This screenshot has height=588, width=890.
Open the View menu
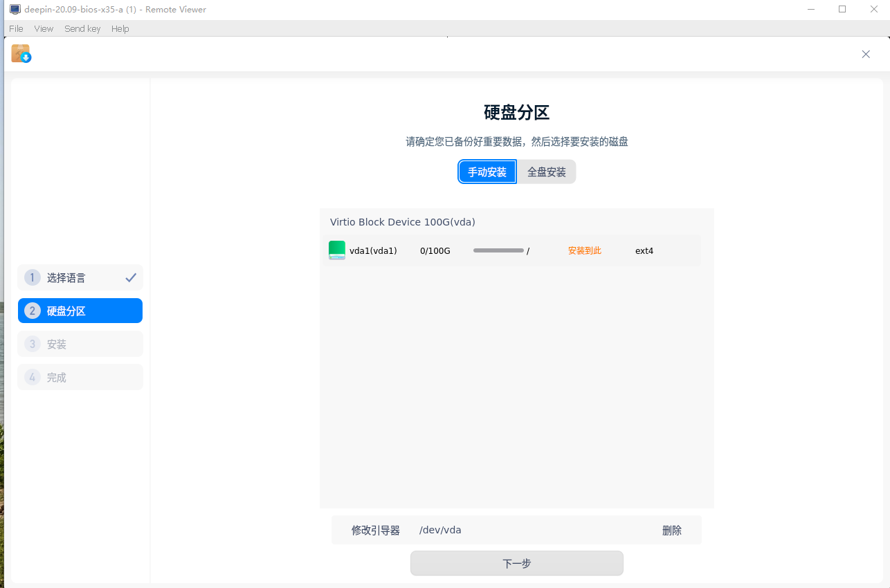pos(44,28)
